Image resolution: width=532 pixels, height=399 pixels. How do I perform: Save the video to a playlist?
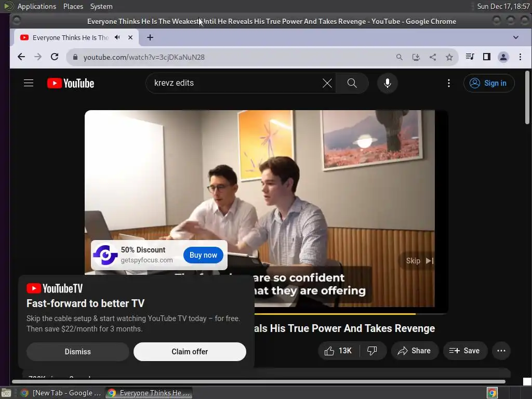point(465,351)
